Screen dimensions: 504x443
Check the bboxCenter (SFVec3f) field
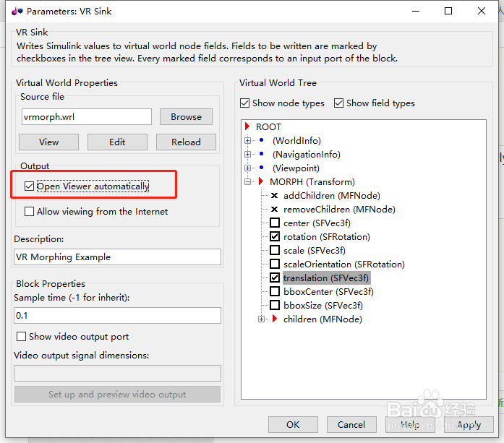[x=275, y=291]
